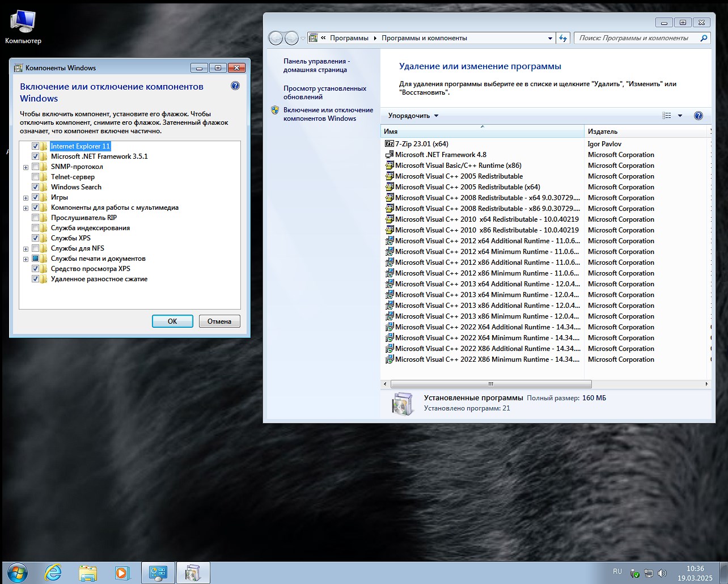
Task: Click the horizontal scrollbar thumb in programs list
Action: tap(491, 384)
